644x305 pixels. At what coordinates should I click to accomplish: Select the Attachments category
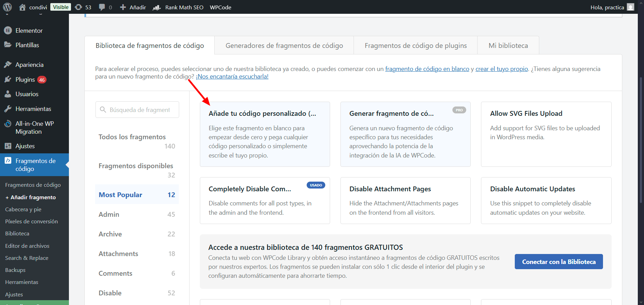137,254
